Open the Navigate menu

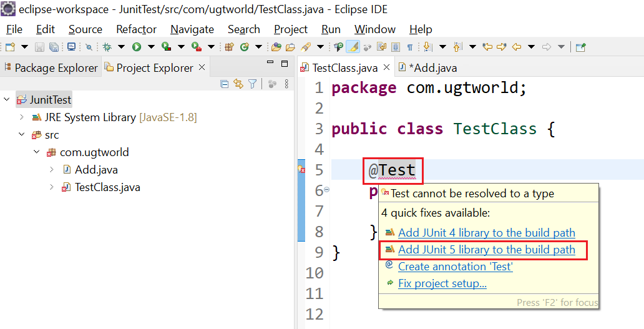(x=192, y=29)
